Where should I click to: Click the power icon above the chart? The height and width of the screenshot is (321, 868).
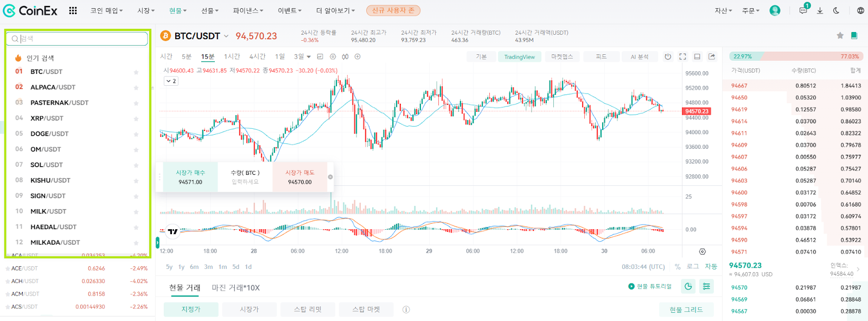pyautogui.click(x=668, y=56)
